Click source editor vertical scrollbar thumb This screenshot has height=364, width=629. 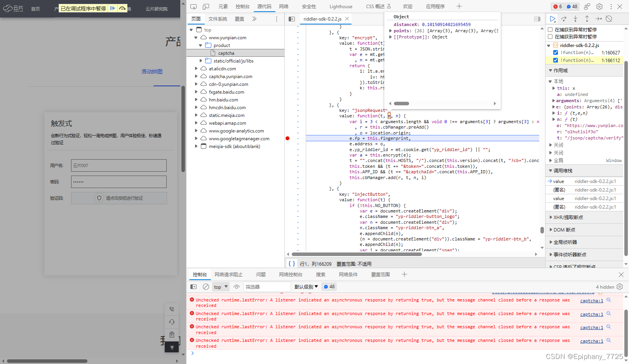[x=542, y=230]
